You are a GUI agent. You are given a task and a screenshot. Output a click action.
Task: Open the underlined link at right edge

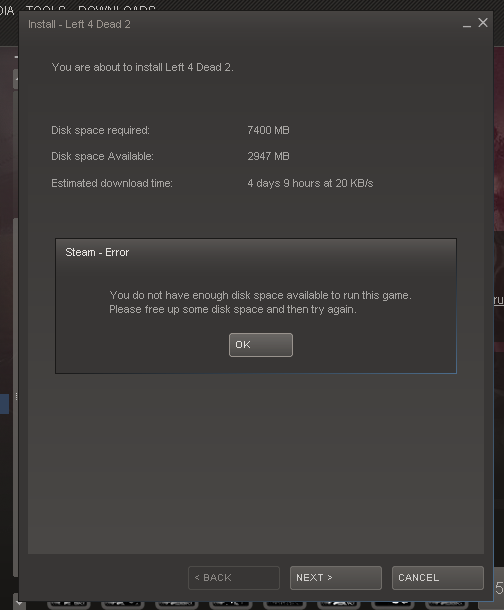pos(499,300)
